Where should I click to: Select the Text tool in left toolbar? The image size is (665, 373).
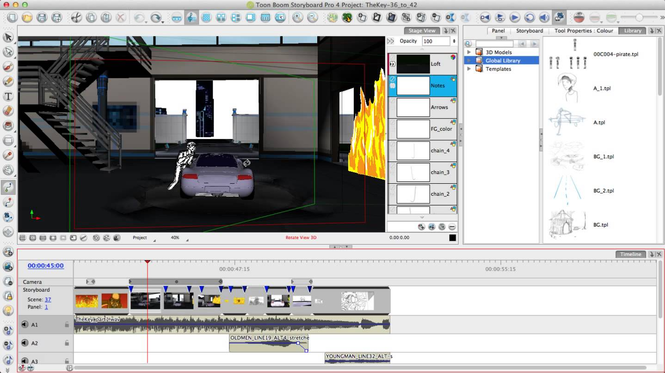8,96
